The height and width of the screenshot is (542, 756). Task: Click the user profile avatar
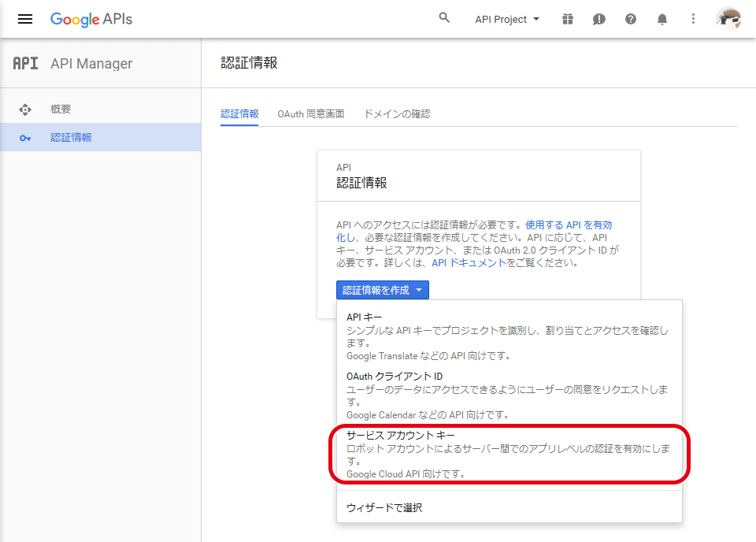click(x=728, y=19)
